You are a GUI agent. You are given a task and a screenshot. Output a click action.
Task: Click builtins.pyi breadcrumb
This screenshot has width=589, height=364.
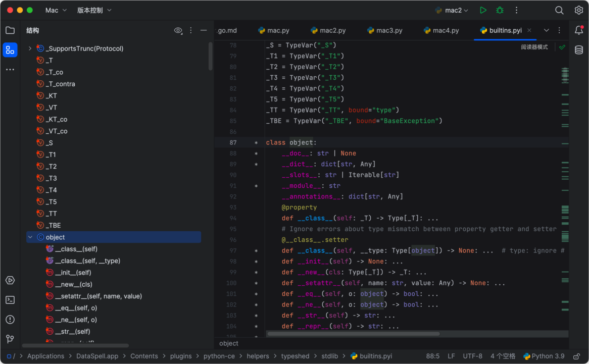pos(371,356)
